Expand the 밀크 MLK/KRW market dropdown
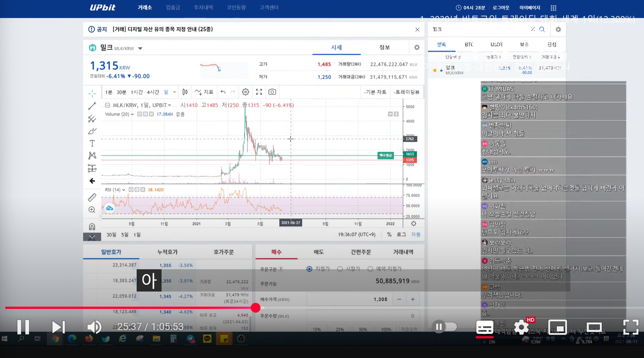The image size is (644, 358). click(x=140, y=48)
